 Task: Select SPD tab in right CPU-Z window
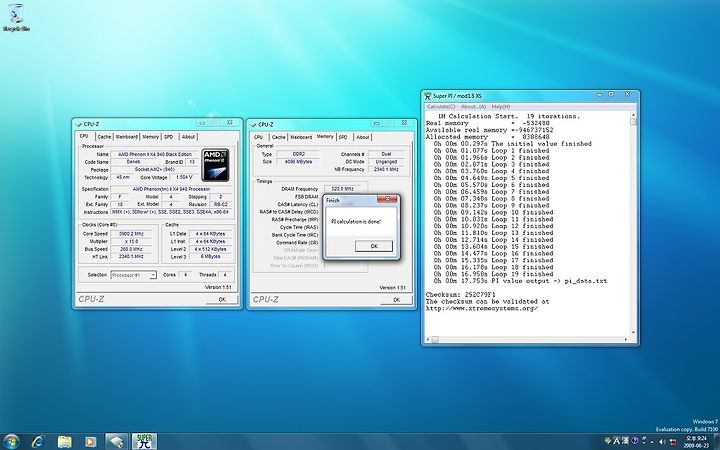343,137
